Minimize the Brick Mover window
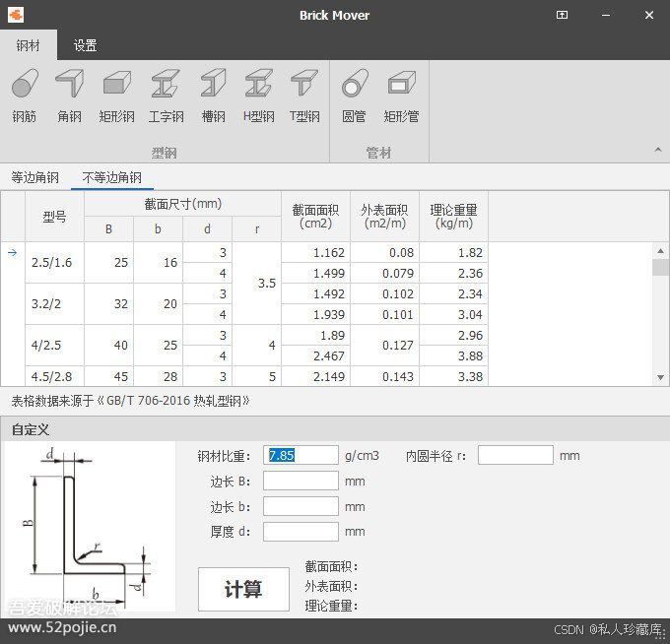The width and height of the screenshot is (670, 644). point(606,15)
